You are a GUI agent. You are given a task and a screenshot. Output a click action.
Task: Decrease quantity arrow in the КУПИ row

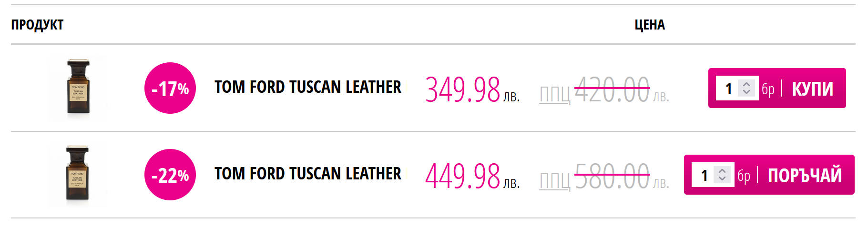click(746, 92)
